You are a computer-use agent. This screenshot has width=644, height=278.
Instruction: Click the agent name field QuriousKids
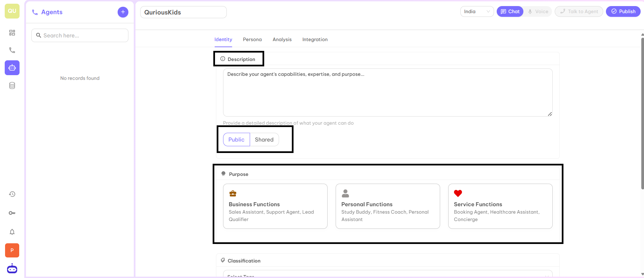[x=183, y=12]
